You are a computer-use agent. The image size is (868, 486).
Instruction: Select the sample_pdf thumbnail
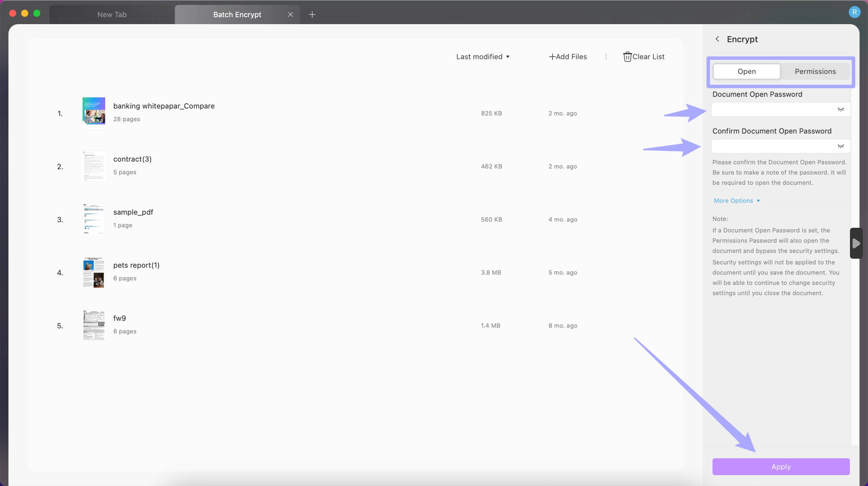click(94, 219)
